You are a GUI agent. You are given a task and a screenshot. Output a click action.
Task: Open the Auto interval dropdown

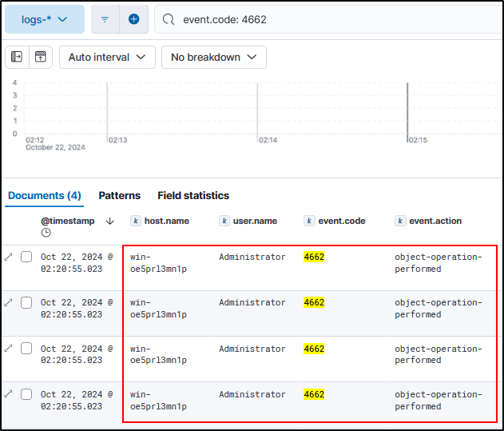coord(107,57)
